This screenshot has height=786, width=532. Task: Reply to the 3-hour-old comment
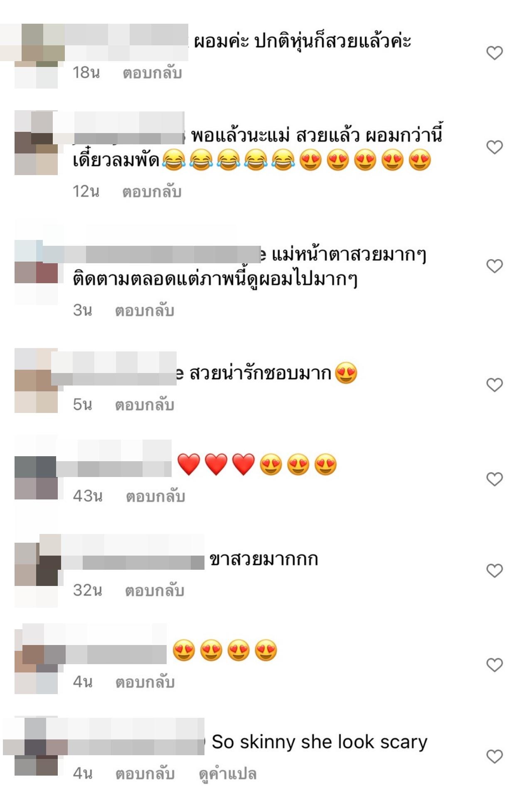click(145, 311)
